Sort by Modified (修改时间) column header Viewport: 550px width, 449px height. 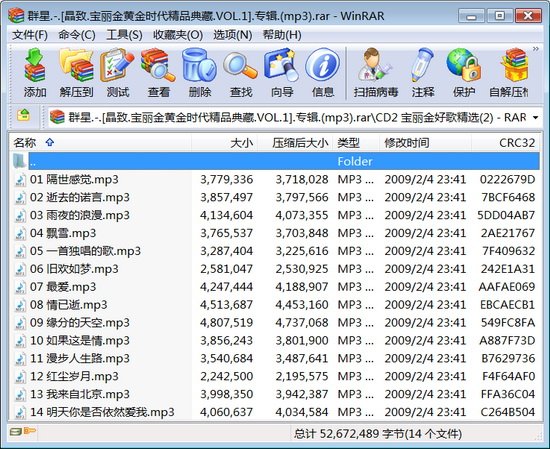(x=425, y=143)
